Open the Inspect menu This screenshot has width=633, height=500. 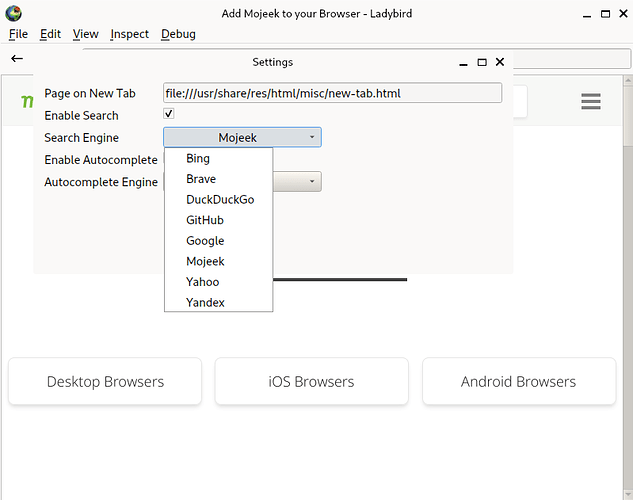[130, 34]
